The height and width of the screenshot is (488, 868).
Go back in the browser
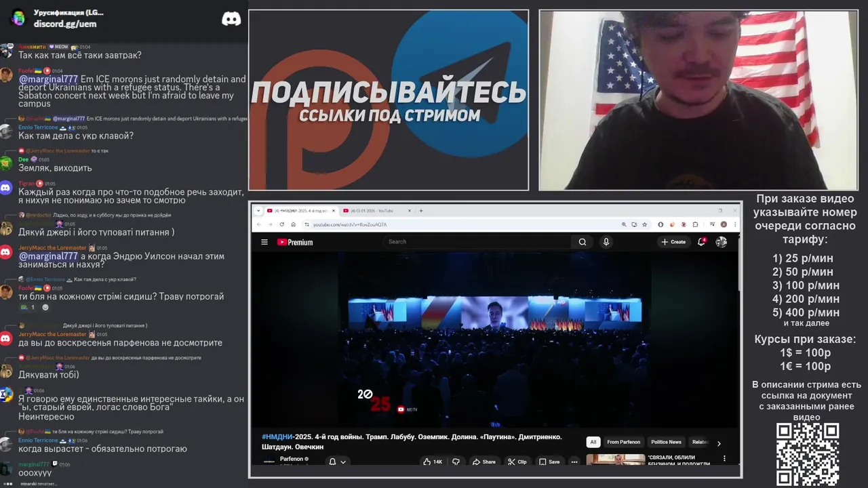click(x=258, y=224)
